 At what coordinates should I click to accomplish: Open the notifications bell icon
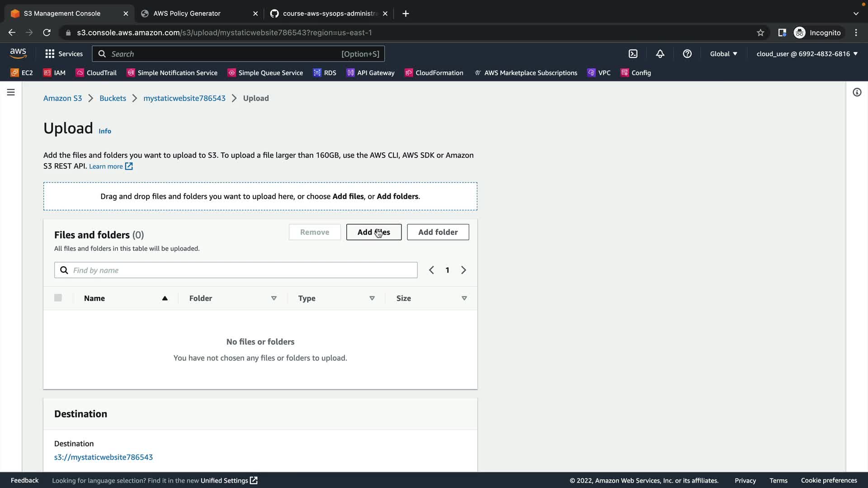pos(660,54)
